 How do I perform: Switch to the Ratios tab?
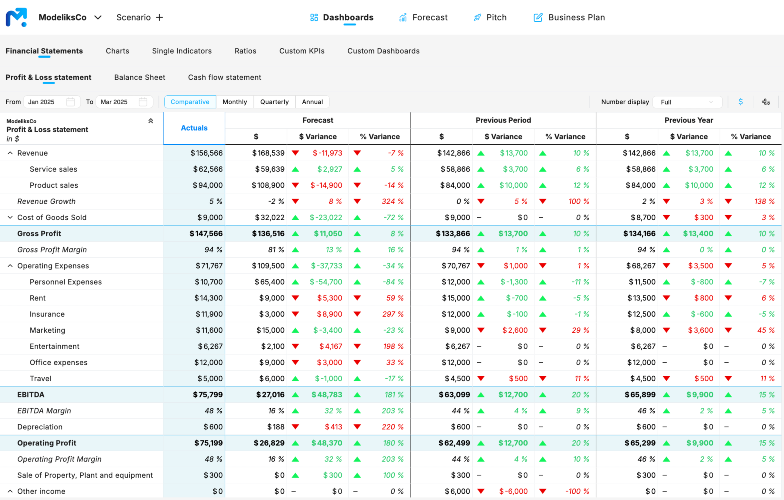click(x=245, y=51)
